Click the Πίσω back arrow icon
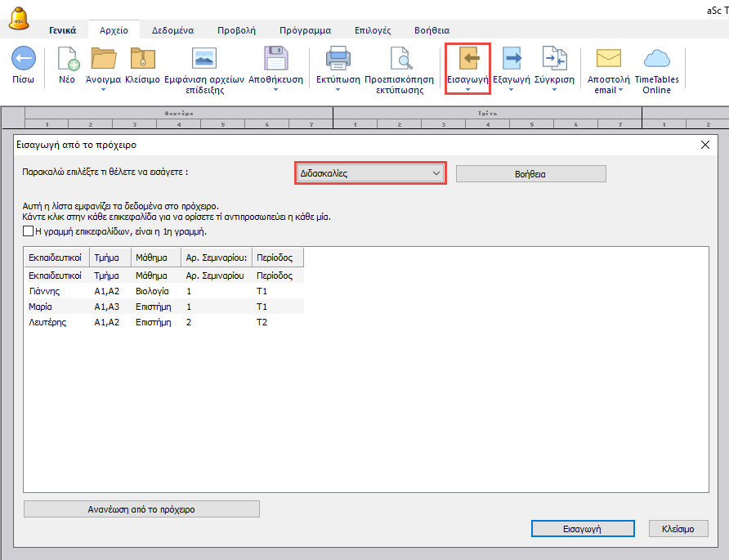Viewport: 729px width, 560px height. point(23,58)
